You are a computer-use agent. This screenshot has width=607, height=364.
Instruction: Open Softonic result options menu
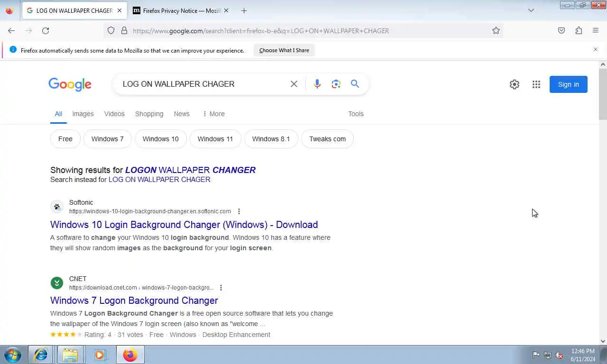point(239,211)
